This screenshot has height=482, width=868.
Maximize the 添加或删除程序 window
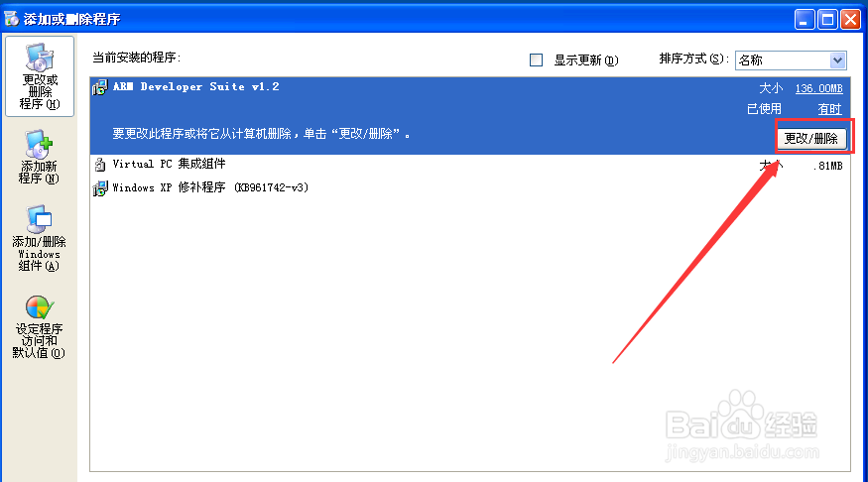tap(827, 20)
